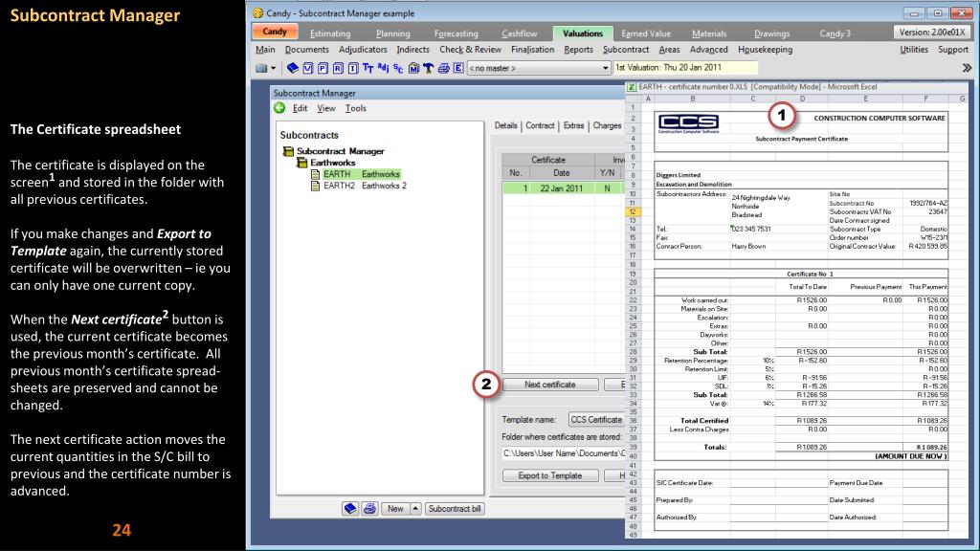The width and height of the screenshot is (980, 551).
Task: Open the Extras tab in Subcontract Manager
Action: (x=574, y=125)
